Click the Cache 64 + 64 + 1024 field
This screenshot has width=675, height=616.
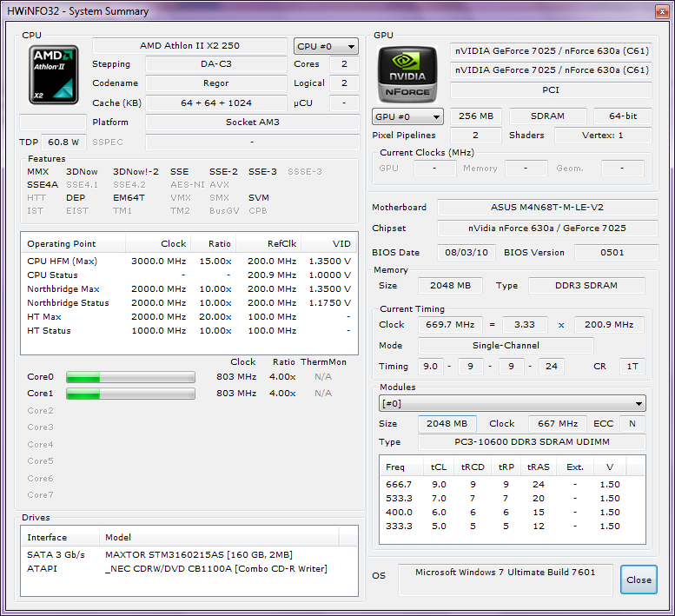216,103
